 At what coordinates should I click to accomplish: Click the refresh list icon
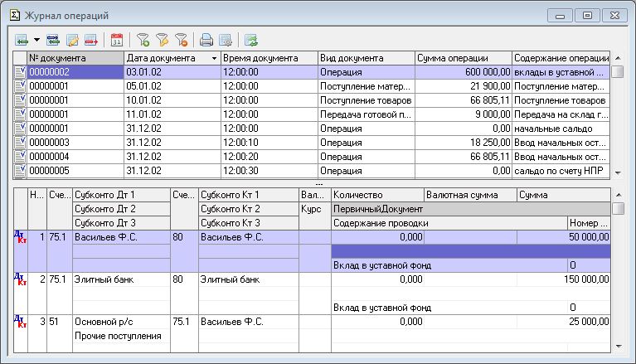(250, 39)
